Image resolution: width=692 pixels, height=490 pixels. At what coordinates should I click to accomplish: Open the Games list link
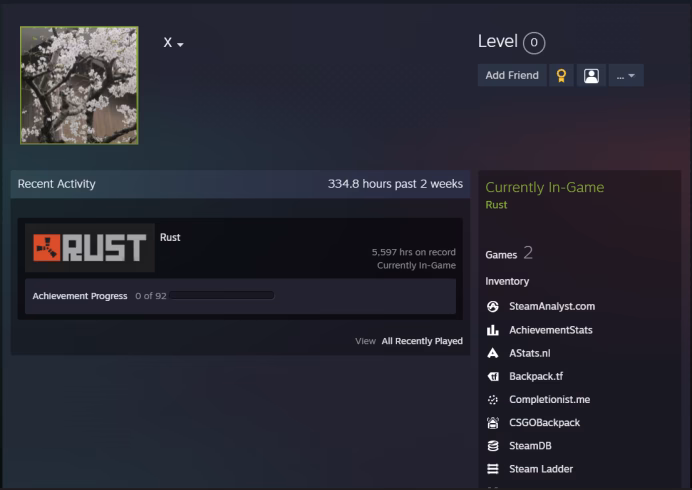coord(501,255)
